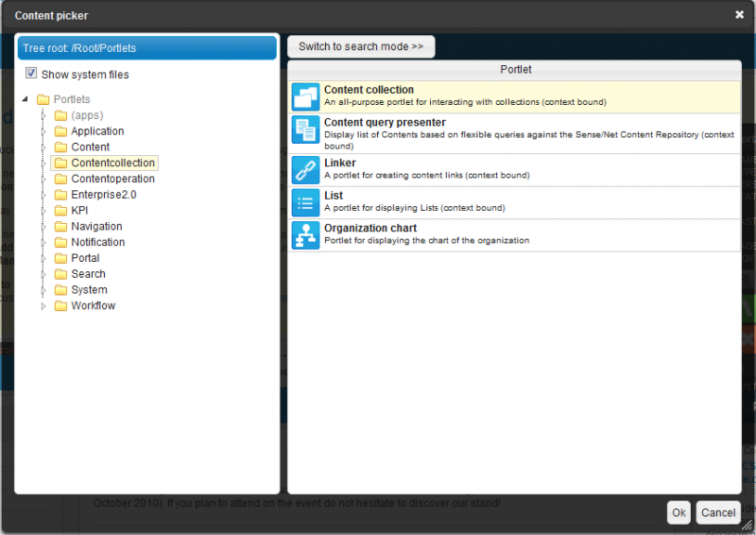
Task: Click the Content query presenter icon
Action: [305, 129]
